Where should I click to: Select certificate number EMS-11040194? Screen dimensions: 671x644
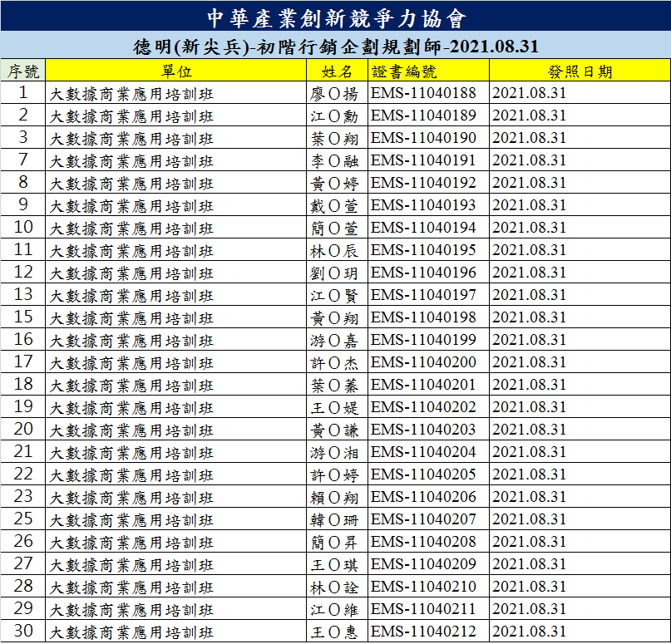tap(422, 228)
